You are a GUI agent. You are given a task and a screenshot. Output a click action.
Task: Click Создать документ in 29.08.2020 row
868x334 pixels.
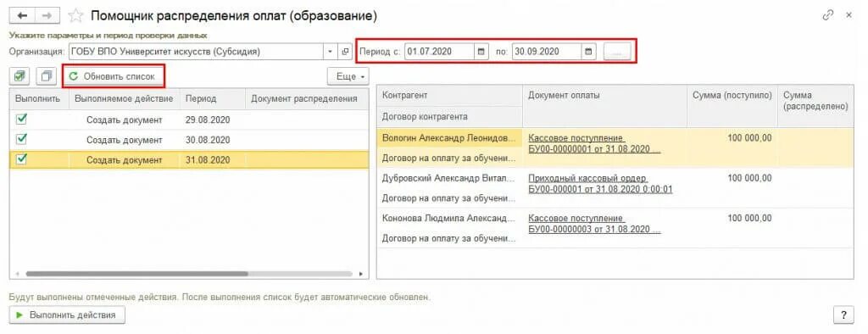(x=125, y=120)
